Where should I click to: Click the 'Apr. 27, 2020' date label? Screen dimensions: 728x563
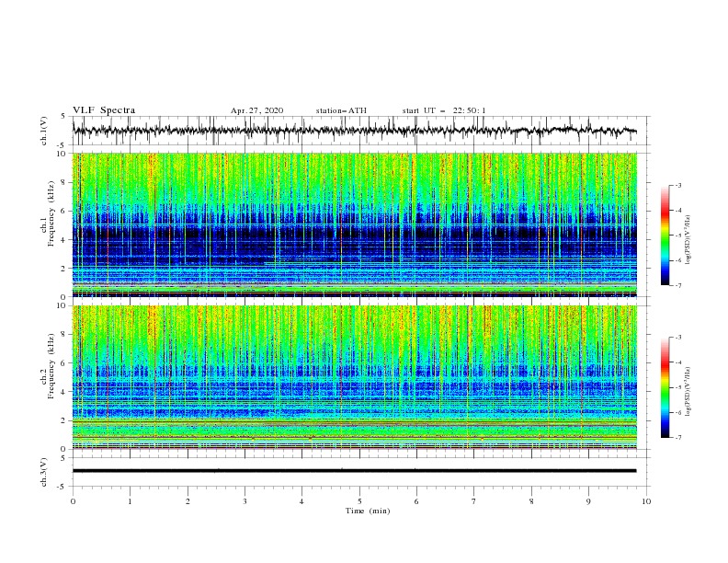(x=256, y=110)
